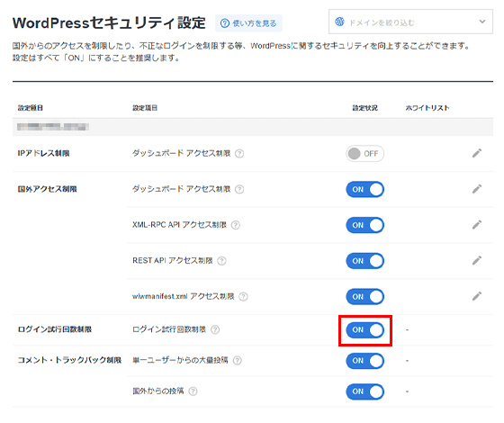Screen dimensions: 504x423
Task: Edit whitelist pencil for IPアドレス制限 row
Action: point(477,153)
